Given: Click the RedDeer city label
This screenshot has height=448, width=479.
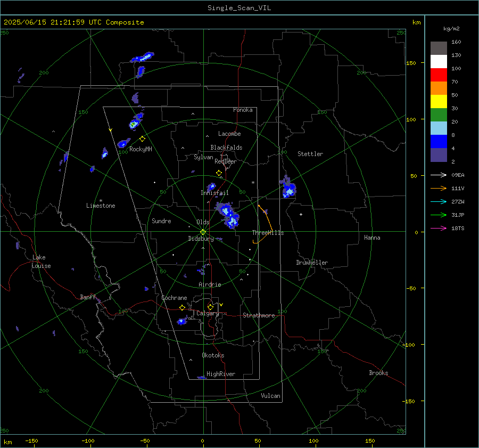Looking at the screenshot, I should point(226,161).
